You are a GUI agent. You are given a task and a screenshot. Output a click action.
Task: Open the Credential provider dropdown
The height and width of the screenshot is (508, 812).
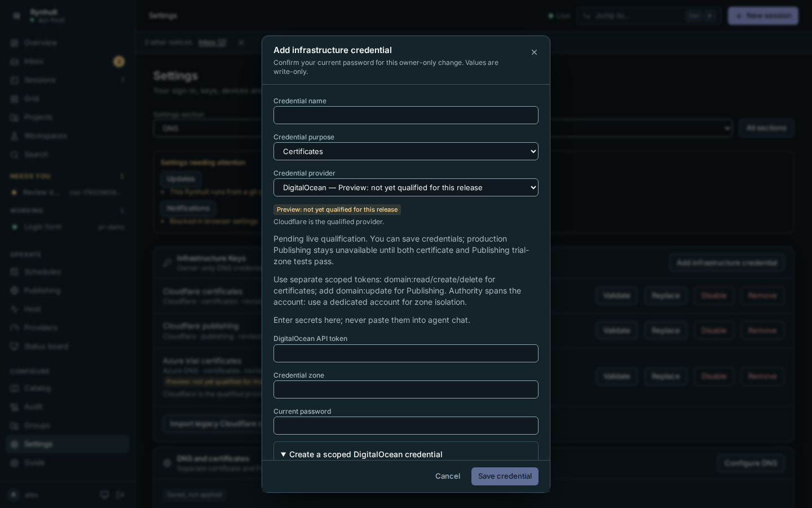406,187
